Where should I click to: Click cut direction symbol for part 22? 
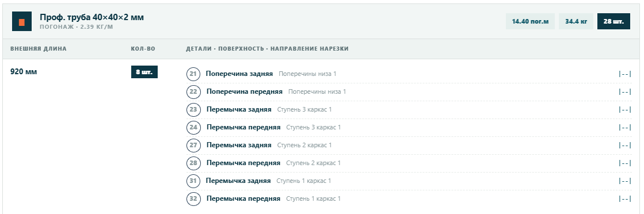point(624,91)
